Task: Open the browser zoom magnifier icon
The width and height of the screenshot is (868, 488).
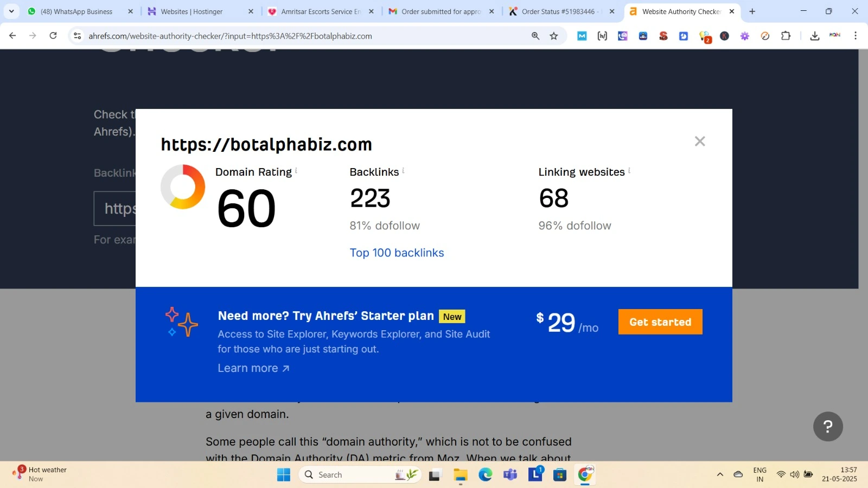Action: click(535, 36)
